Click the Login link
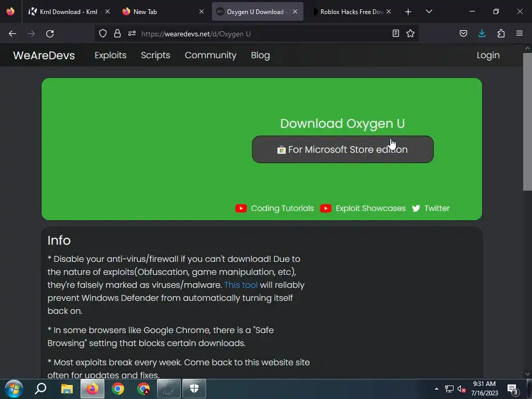Image resolution: width=532 pixels, height=399 pixels. tap(488, 55)
